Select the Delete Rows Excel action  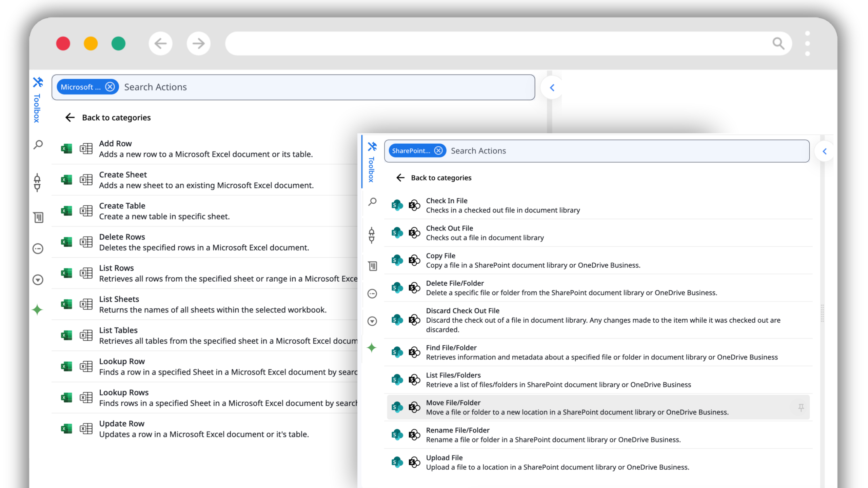[x=204, y=242]
